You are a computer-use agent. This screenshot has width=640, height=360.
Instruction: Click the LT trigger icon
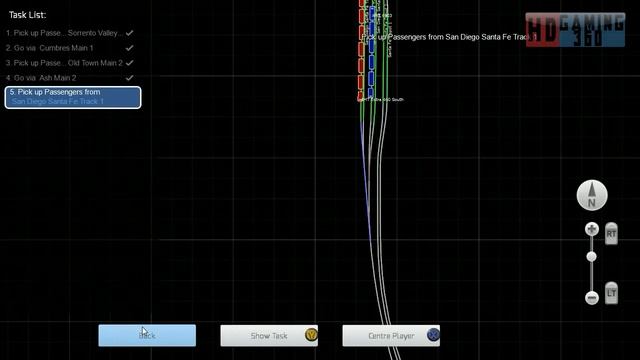pyautogui.click(x=611, y=293)
